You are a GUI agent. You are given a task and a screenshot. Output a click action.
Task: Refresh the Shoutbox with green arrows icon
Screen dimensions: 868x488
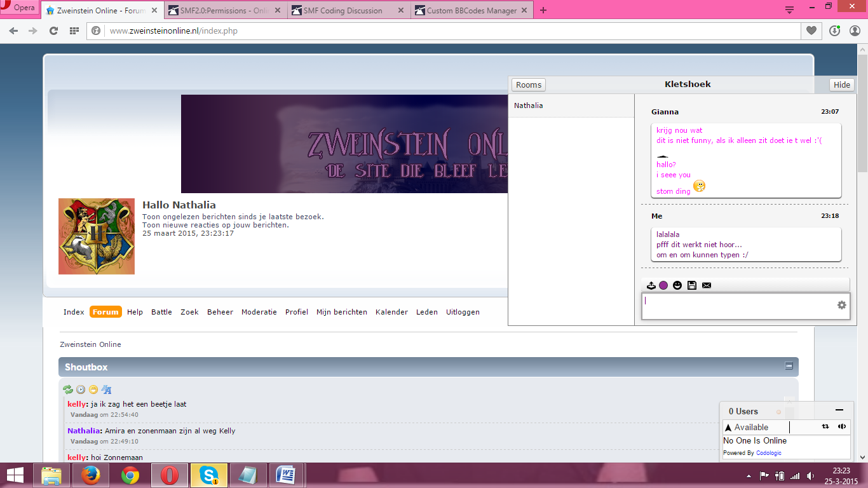point(68,390)
